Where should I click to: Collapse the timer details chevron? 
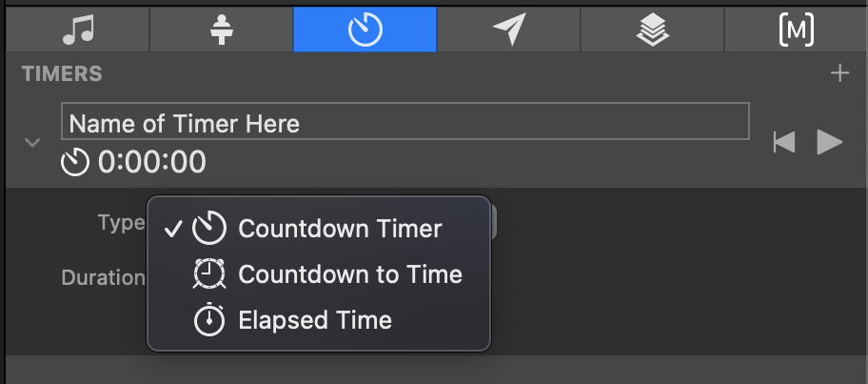point(32,143)
